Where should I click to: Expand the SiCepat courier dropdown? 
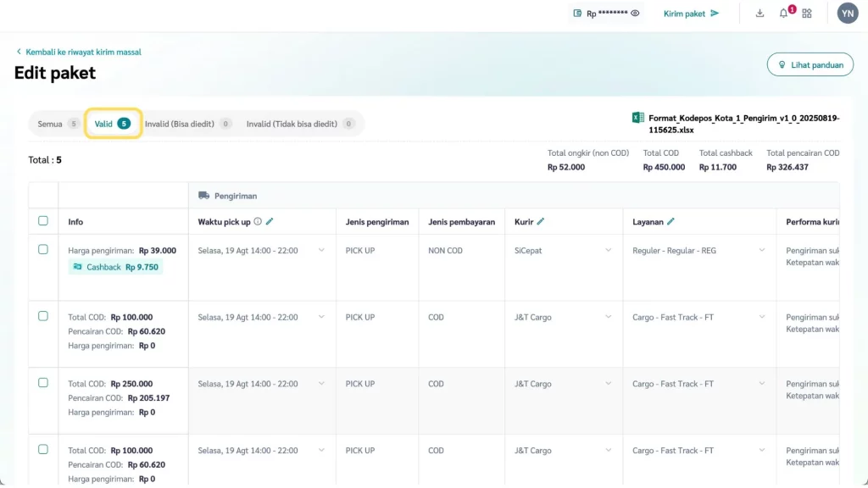click(608, 251)
